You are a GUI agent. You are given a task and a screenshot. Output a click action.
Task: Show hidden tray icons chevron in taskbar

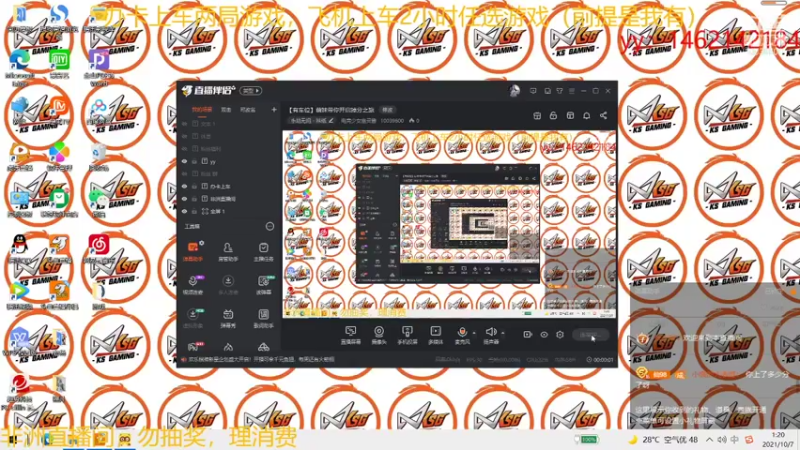pyautogui.click(x=710, y=440)
